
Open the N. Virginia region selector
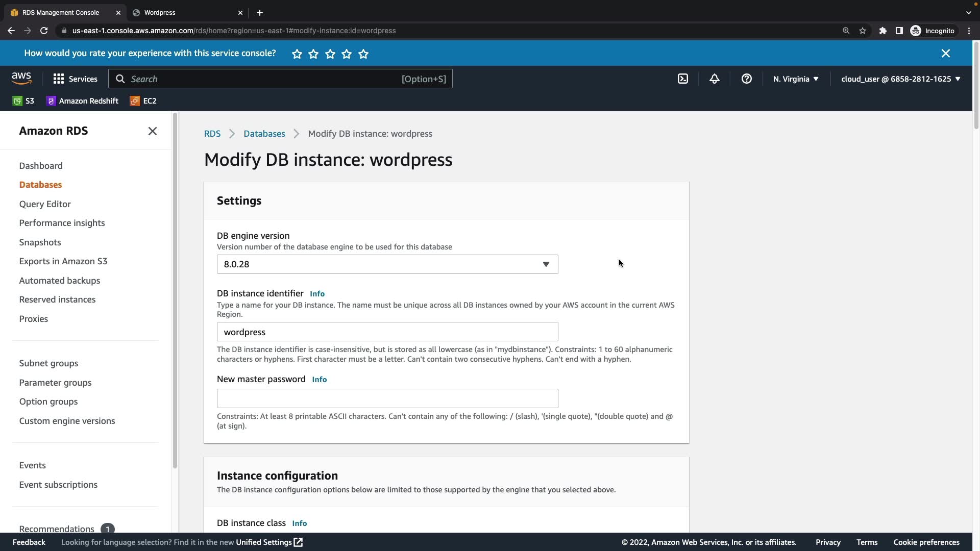795,79
